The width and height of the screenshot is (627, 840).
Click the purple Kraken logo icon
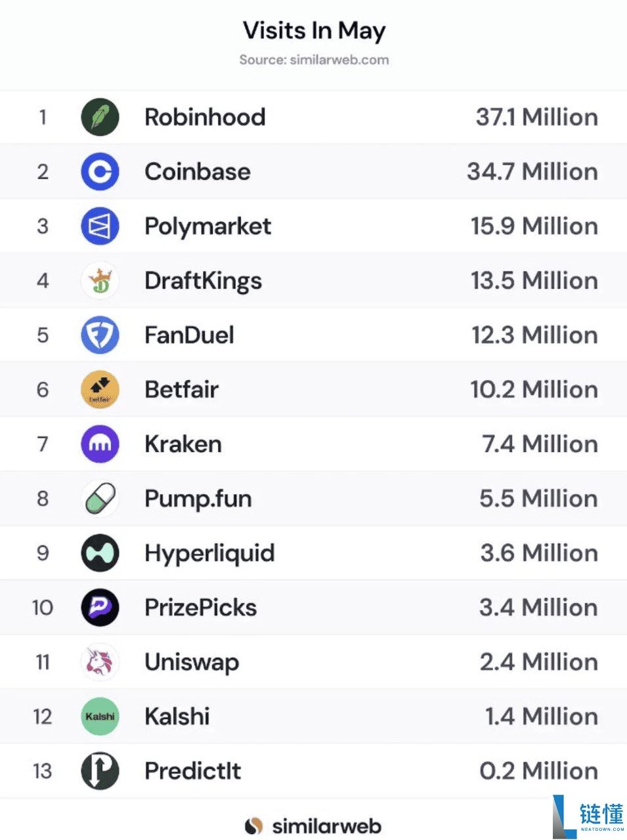(x=100, y=444)
